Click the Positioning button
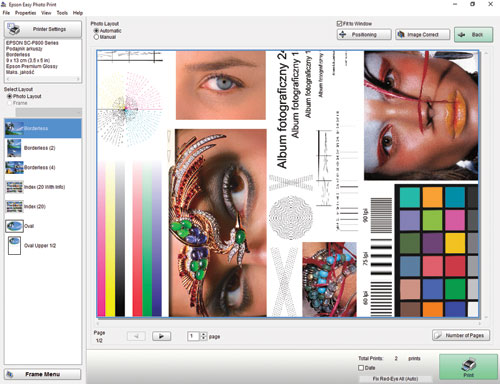The image size is (500, 384). [364, 35]
